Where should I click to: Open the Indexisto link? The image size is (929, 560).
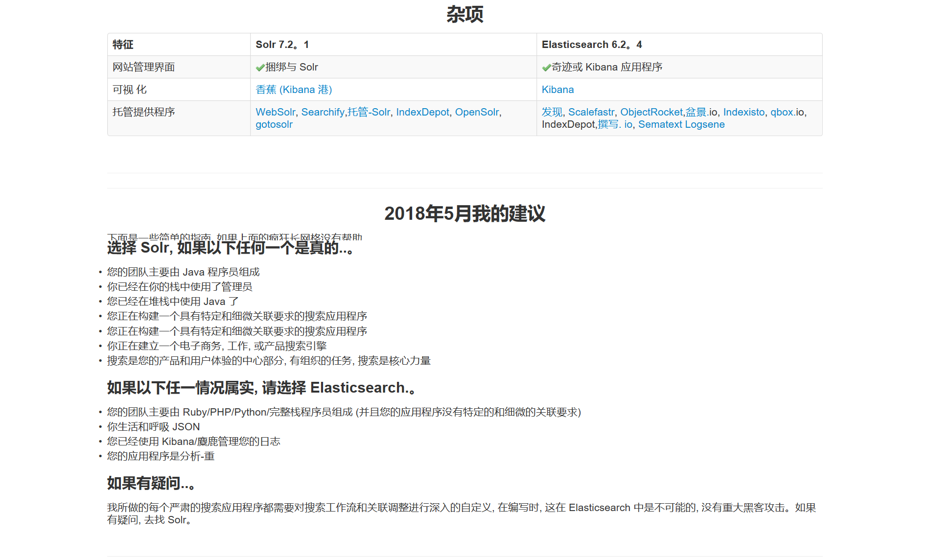point(744,112)
